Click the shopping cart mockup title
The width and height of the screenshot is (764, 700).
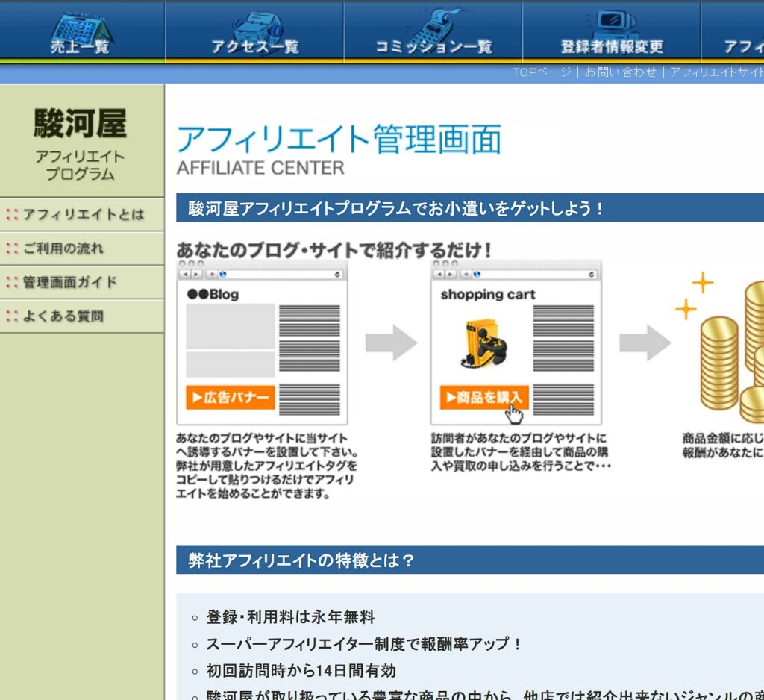488,295
